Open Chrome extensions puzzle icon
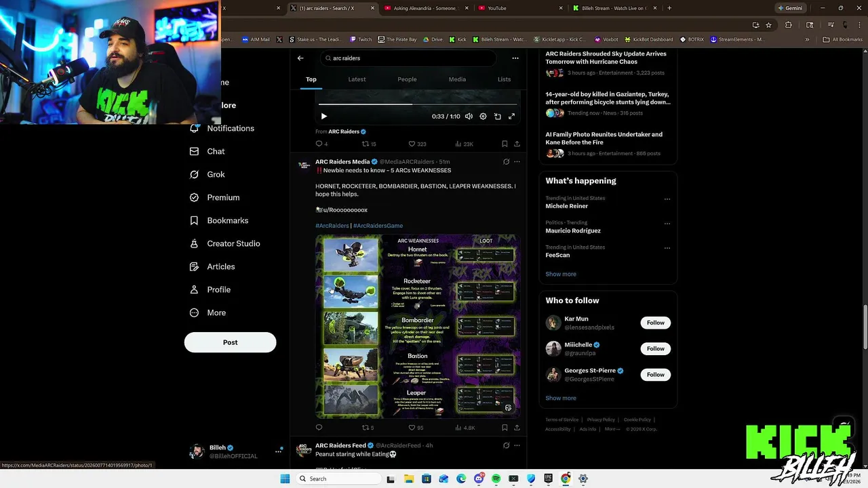This screenshot has width=868, height=488. (788, 25)
